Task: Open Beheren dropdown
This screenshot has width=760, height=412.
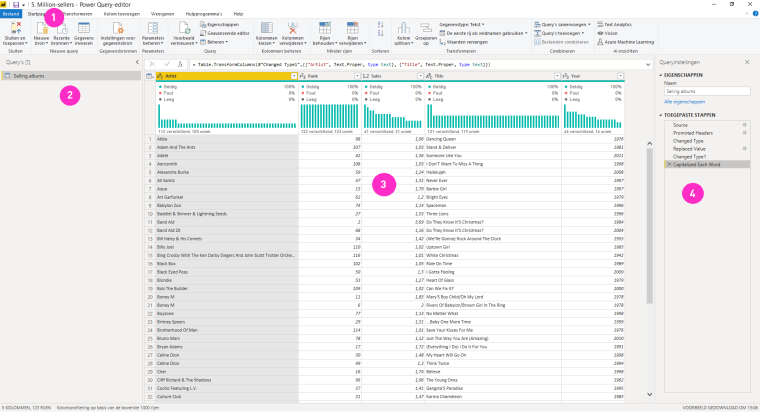Action: [x=214, y=42]
